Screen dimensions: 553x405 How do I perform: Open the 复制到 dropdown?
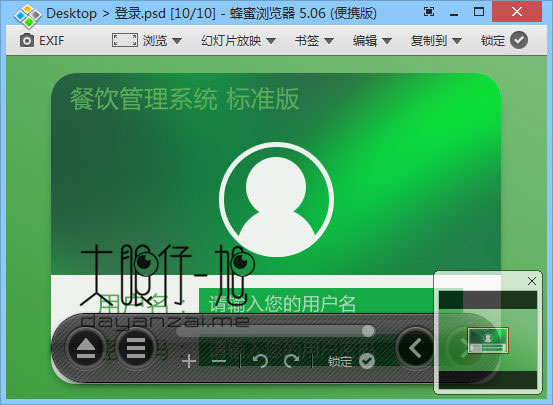click(x=436, y=41)
